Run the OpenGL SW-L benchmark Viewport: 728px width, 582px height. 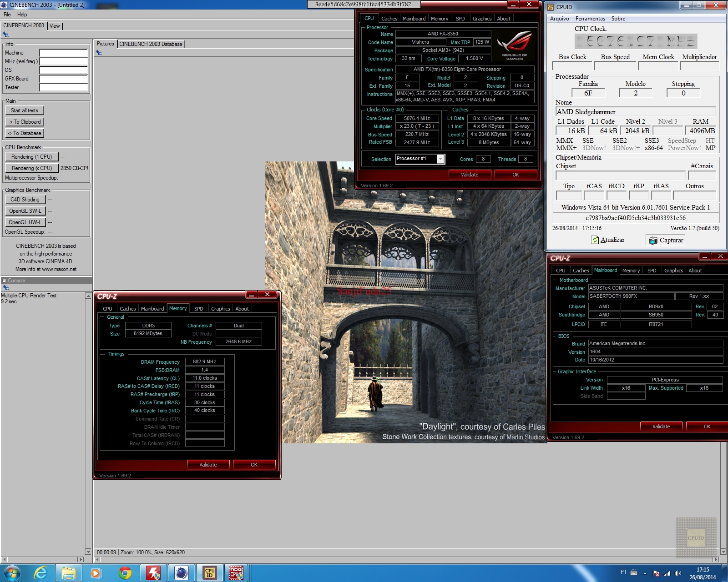tap(25, 211)
